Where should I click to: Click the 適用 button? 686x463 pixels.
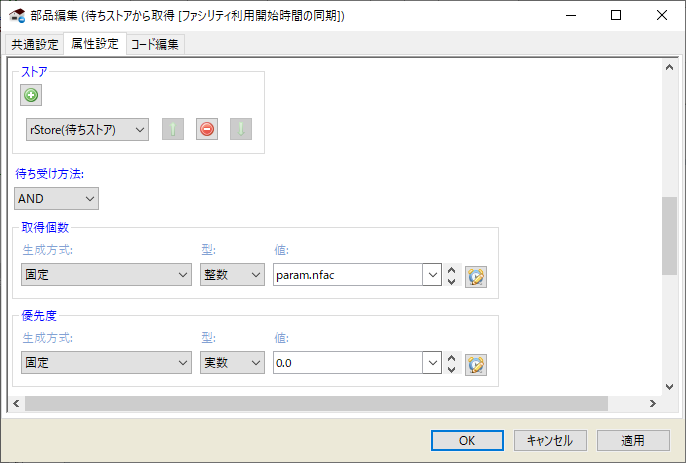[x=633, y=440]
